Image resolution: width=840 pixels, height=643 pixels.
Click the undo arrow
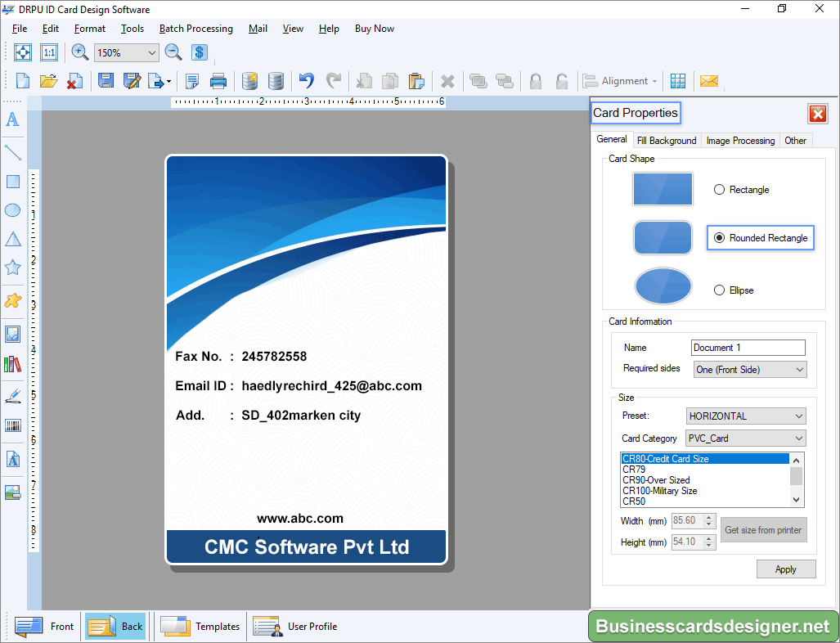[x=307, y=80]
